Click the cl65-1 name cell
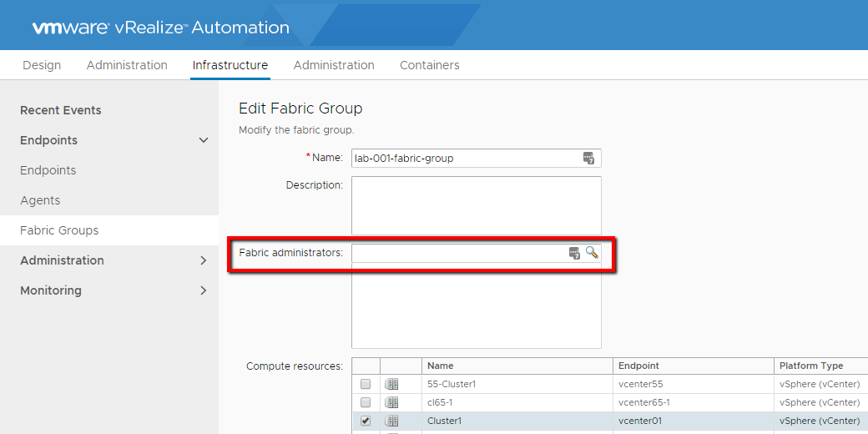The width and height of the screenshot is (868, 434). click(x=517, y=402)
